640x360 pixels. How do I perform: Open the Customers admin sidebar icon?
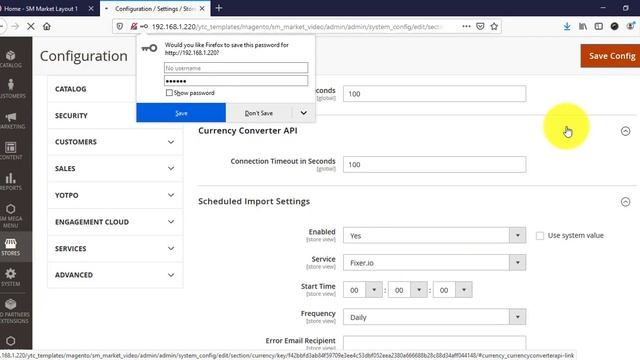point(11,89)
